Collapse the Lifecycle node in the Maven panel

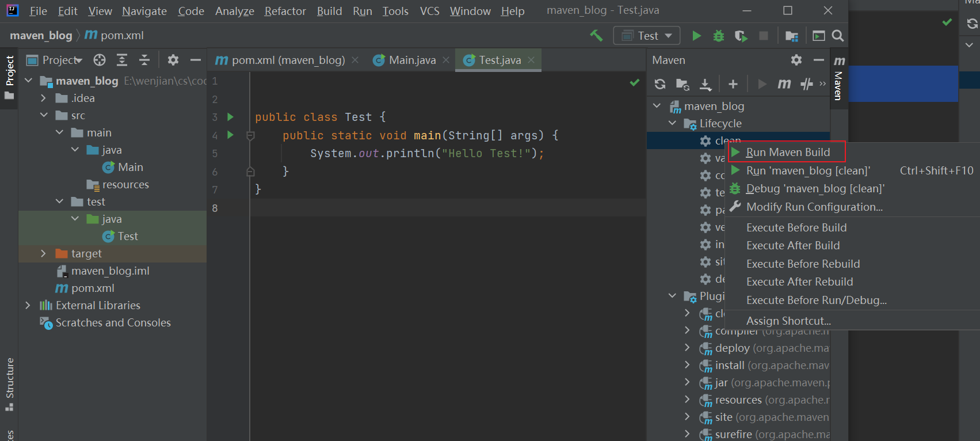point(672,123)
